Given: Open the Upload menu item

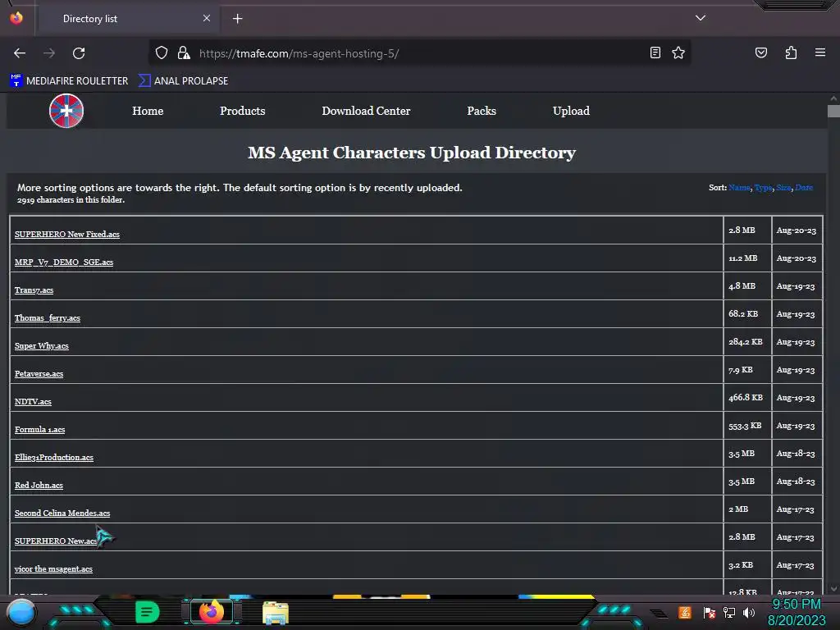Looking at the screenshot, I should (571, 111).
